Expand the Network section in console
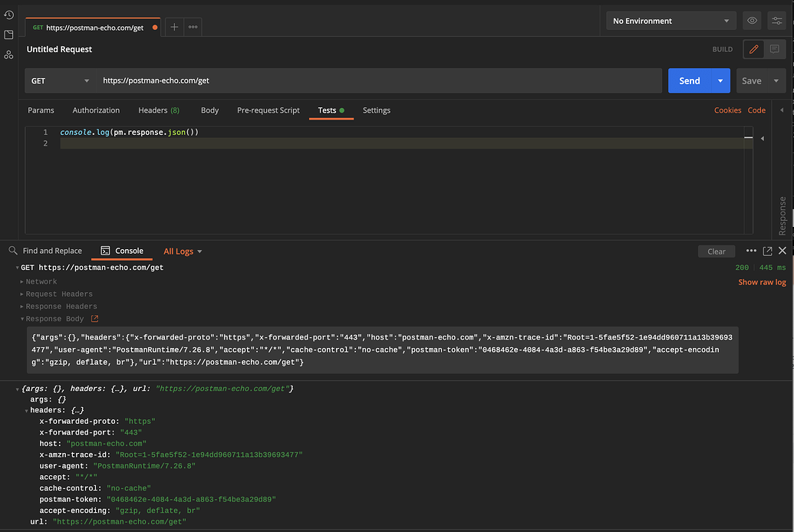The height and width of the screenshot is (532, 794). (x=41, y=282)
